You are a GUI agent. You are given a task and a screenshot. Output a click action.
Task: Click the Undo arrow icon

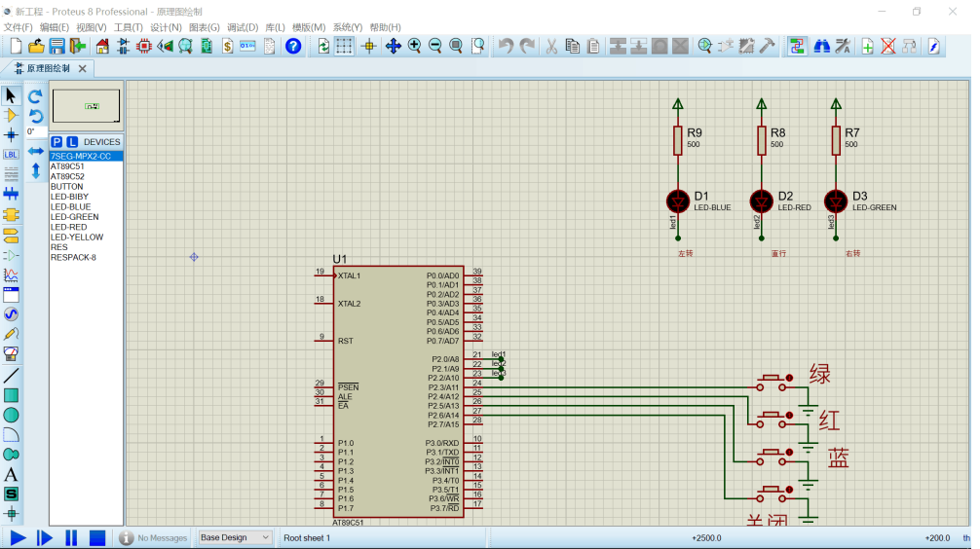click(x=506, y=46)
